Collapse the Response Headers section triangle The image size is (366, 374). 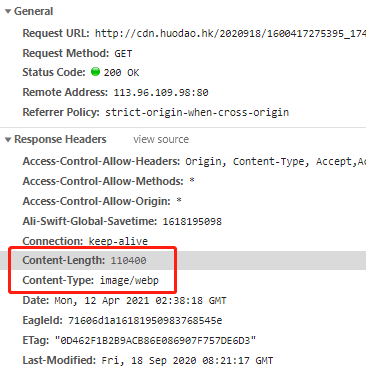click(x=8, y=140)
